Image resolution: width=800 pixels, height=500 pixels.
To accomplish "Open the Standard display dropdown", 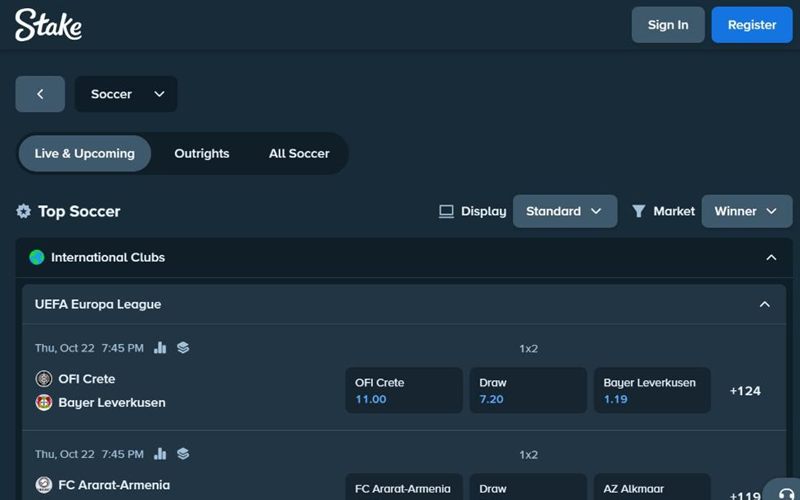I will [565, 211].
